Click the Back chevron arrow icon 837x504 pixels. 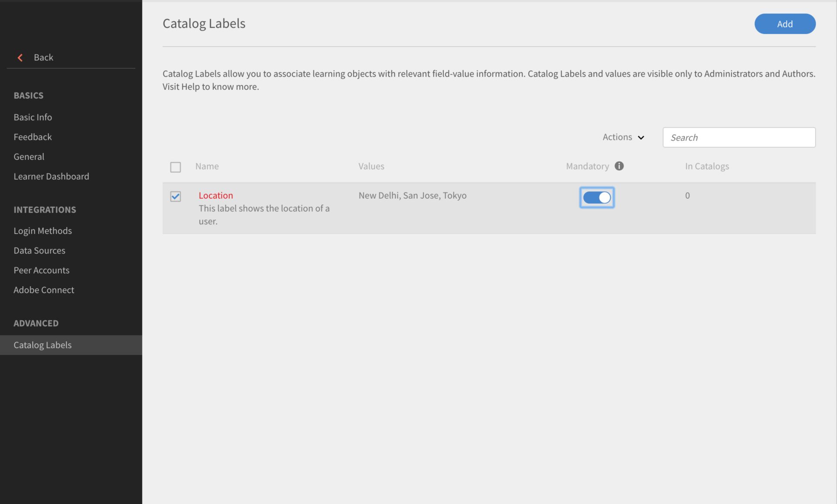[x=20, y=58]
